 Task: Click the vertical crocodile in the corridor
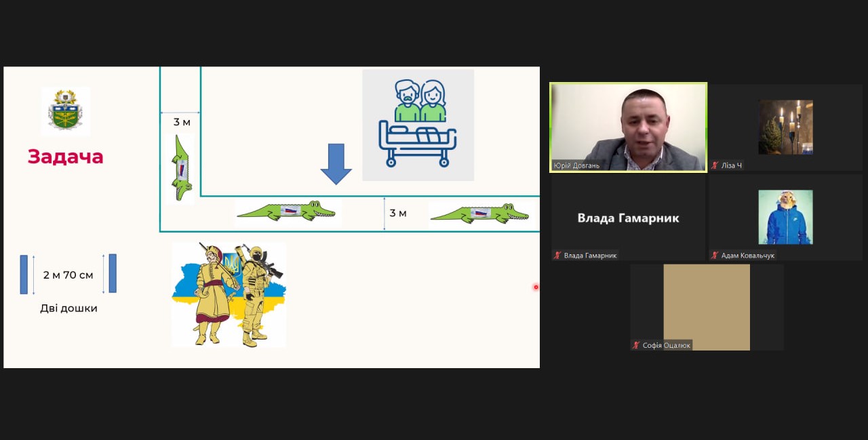click(180, 168)
